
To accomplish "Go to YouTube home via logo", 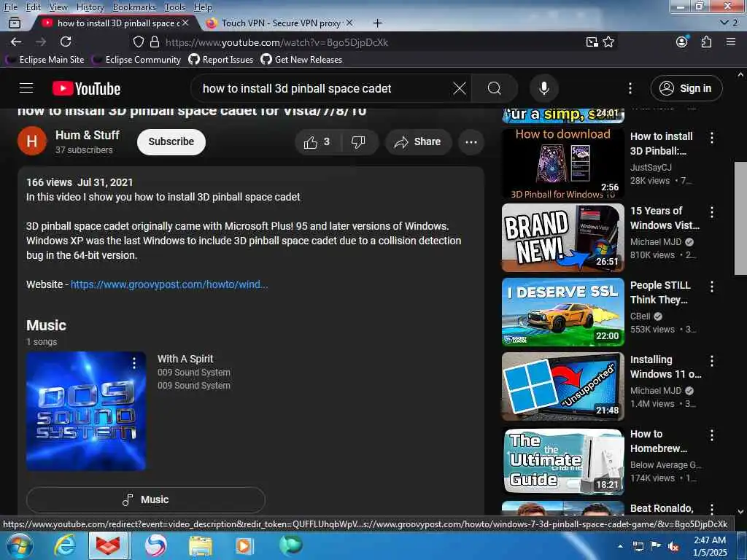I will (86, 88).
